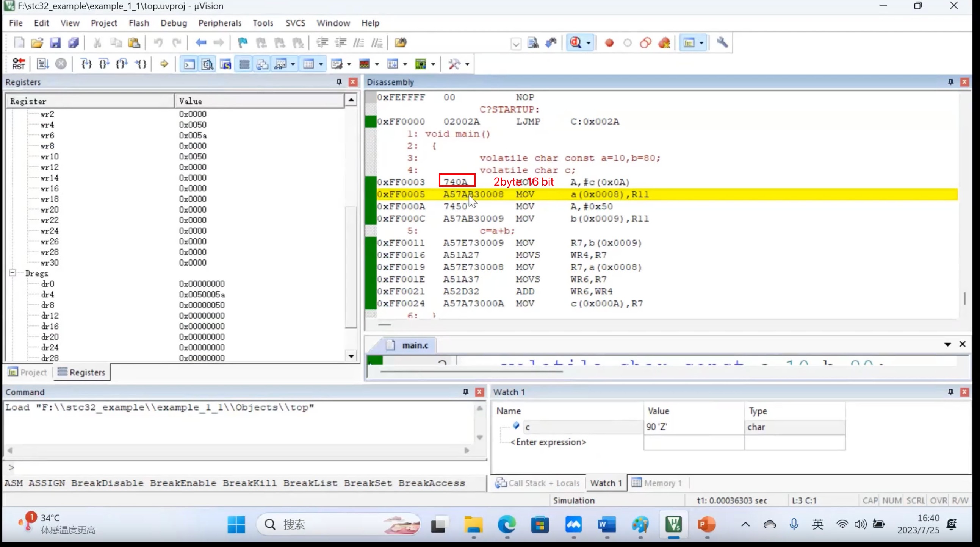
Task: Click the Step Into braces icon
Action: coord(86,64)
